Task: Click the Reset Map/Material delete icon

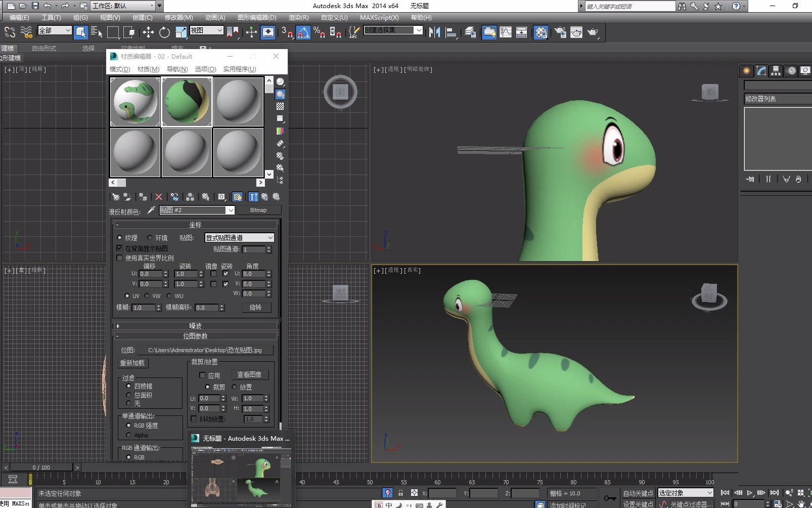Action: [159, 197]
